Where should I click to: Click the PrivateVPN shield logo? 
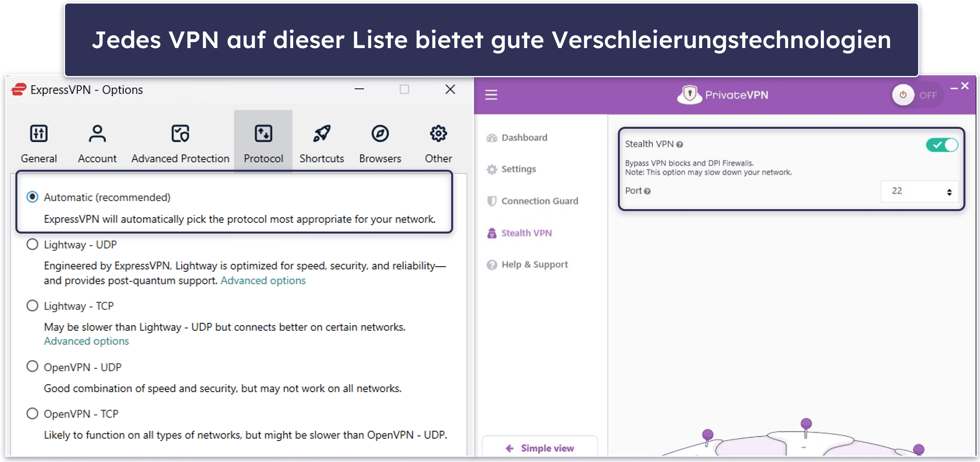690,95
